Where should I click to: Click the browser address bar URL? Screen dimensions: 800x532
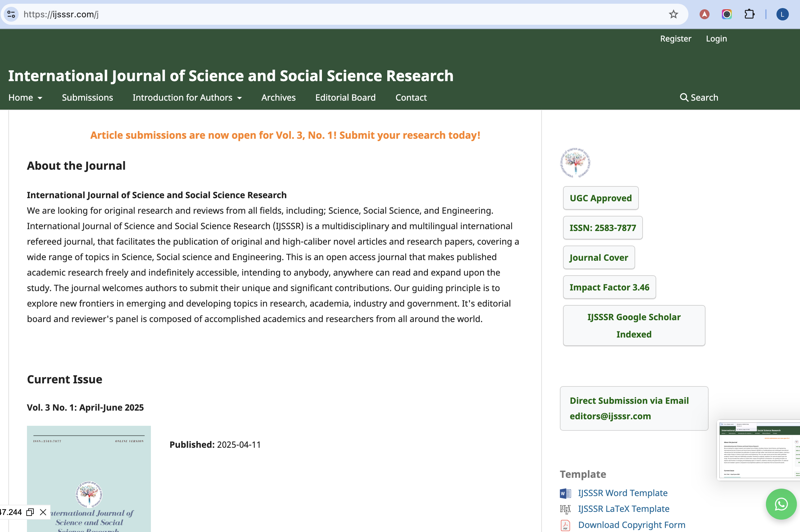tap(61, 14)
